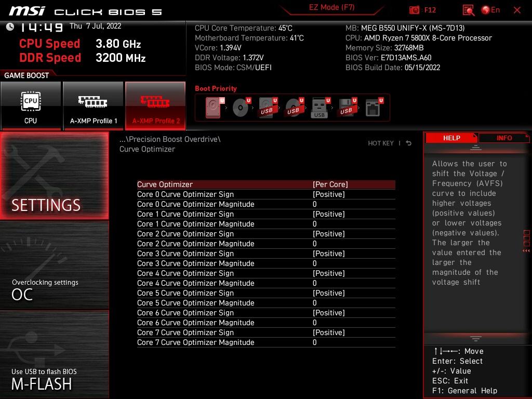This screenshot has height=399, width=532.
Task: Select Core 3 Curve Optimizer Magnitude field
Action: tap(266, 263)
